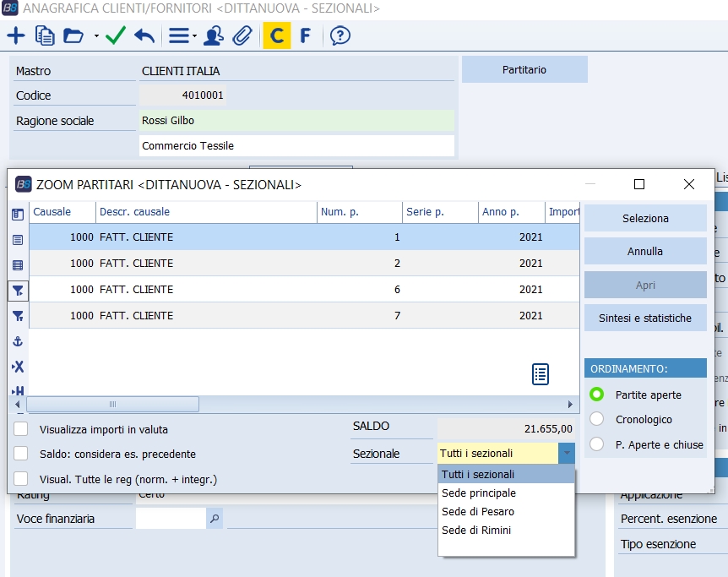
Task: Click the help question mark icon
Action: [x=340, y=35]
